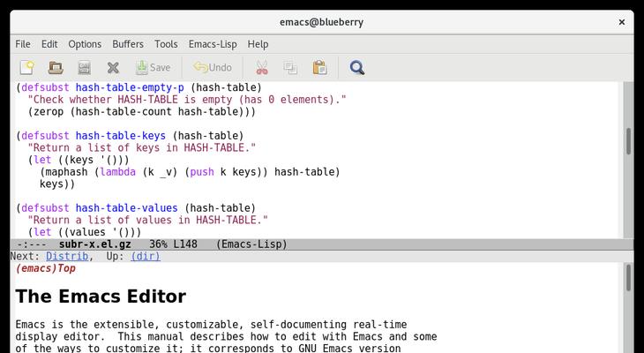Image resolution: width=644 pixels, height=353 pixels.
Task: Click the 36% L148 position indicator
Action: point(173,244)
